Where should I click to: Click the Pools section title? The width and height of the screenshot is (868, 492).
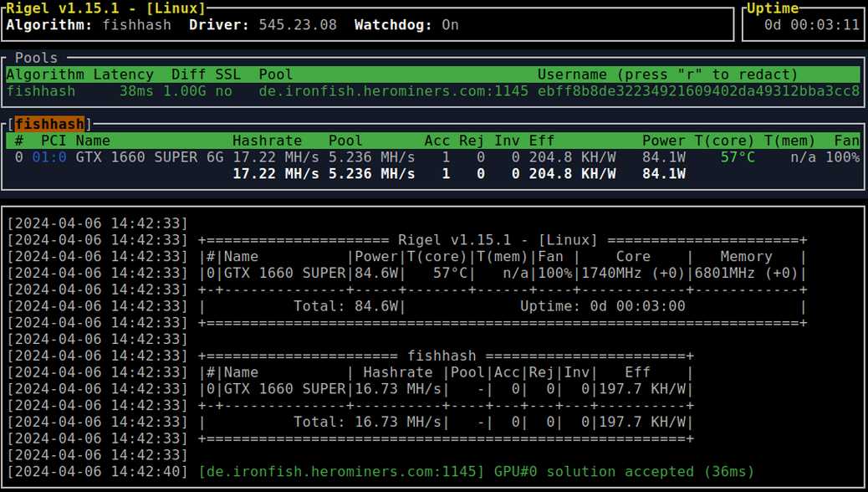click(x=36, y=58)
